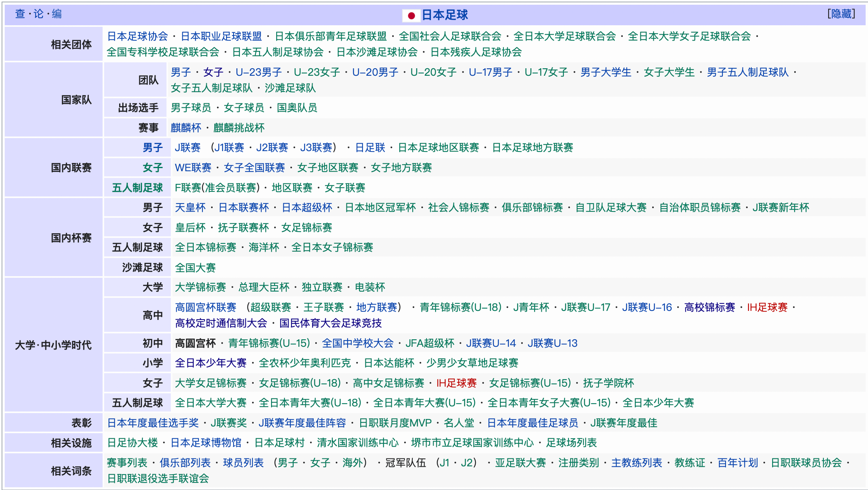
Task: Open 日职联退役选手联谊会 link
Action: click(x=158, y=479)
